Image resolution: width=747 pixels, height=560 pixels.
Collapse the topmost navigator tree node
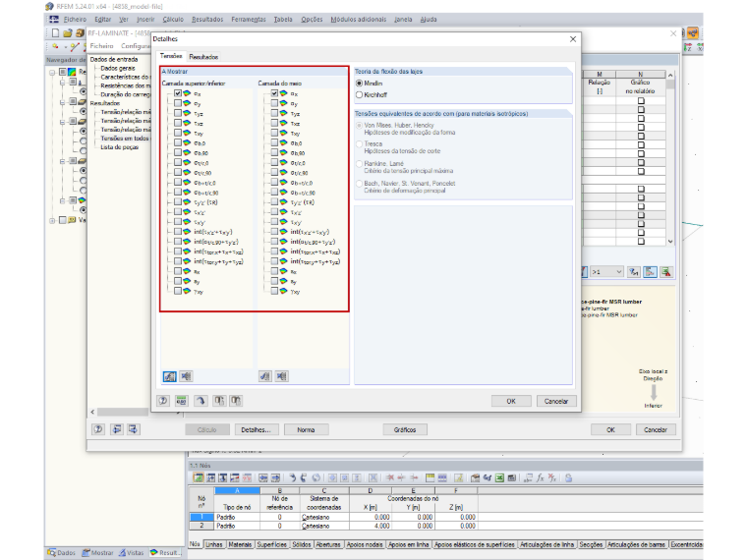(x=52, y=73)
